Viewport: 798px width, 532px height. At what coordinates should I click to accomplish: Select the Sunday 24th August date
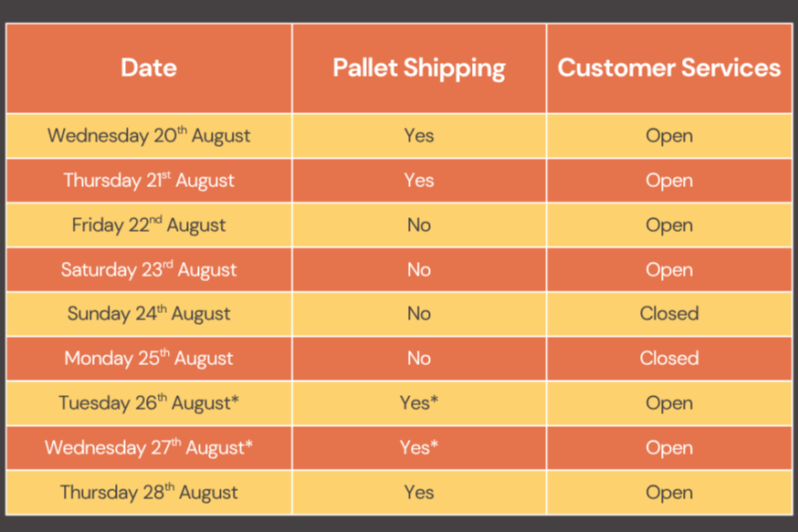[x=149, y=314]
